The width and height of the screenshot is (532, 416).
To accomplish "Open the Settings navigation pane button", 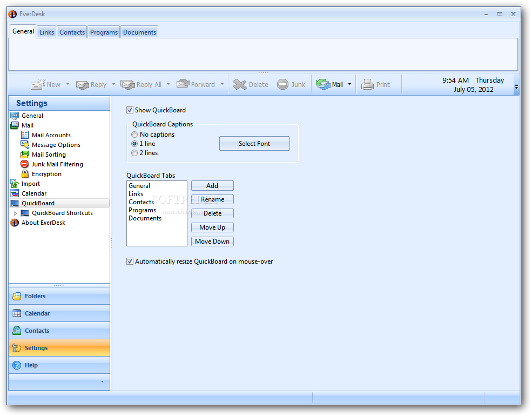I will [x=59, y=348].
